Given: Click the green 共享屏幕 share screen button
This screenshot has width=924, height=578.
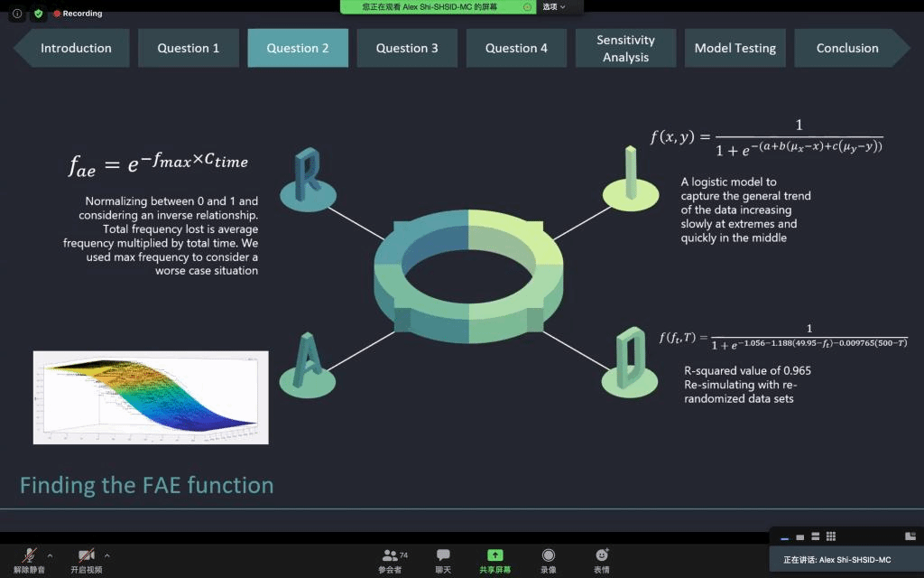Looking at the screenshot, I should click(495, 560).
